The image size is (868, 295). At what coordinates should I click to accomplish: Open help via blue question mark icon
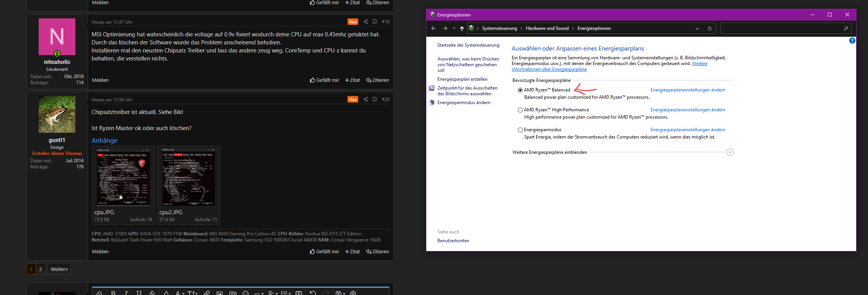[852, 41]
